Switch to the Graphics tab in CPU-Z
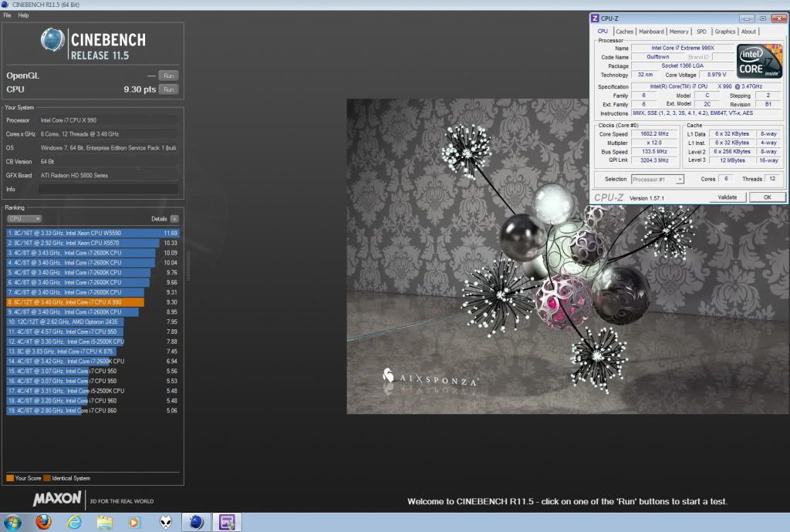 point(724,31)
